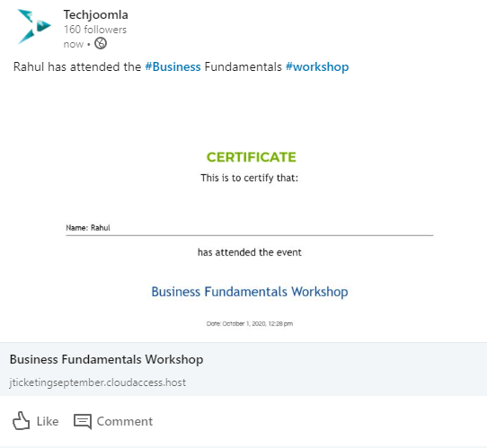Click the 'Name: Rahul' line on certificate

pyautogui.click(x=88, y=228)
